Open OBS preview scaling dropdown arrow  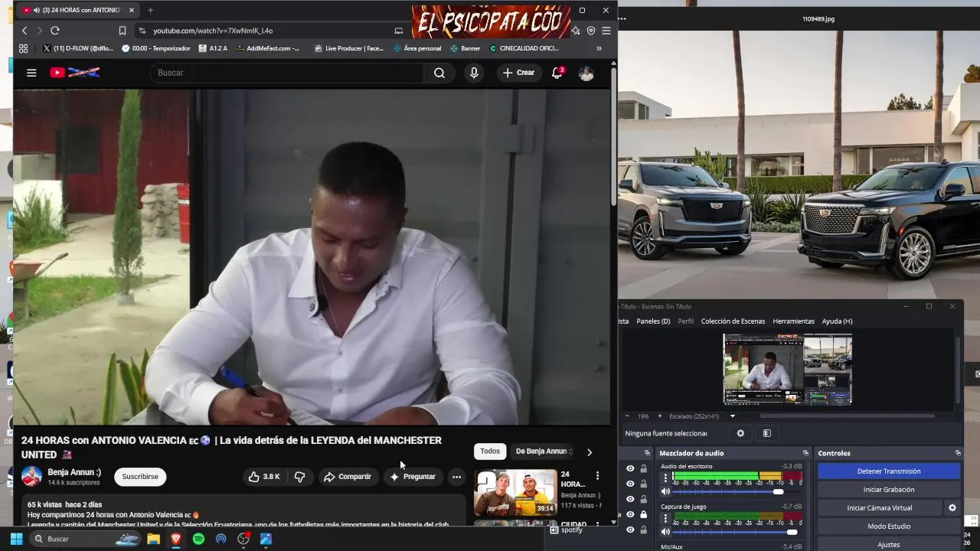point(733,416)
